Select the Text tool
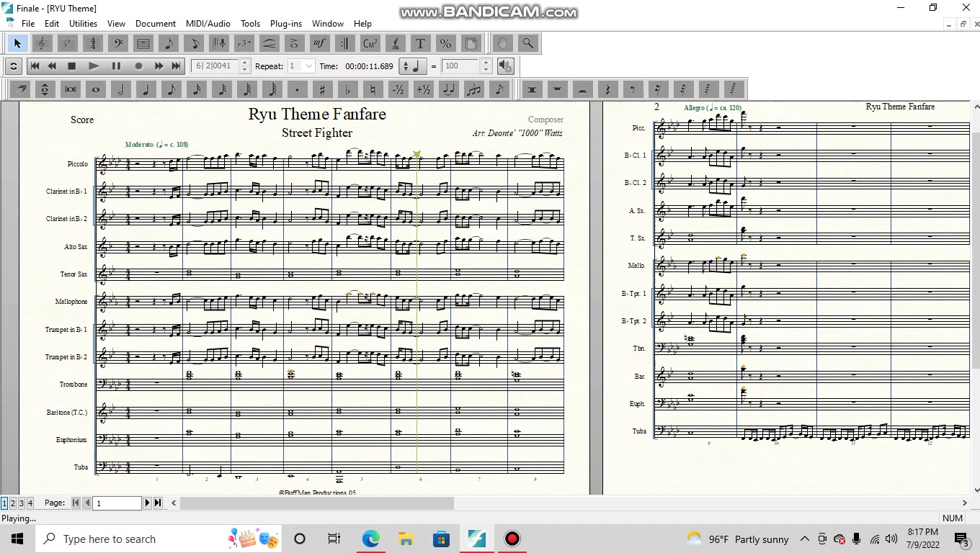Screen dimensions: 980x553 pos(420,44)
